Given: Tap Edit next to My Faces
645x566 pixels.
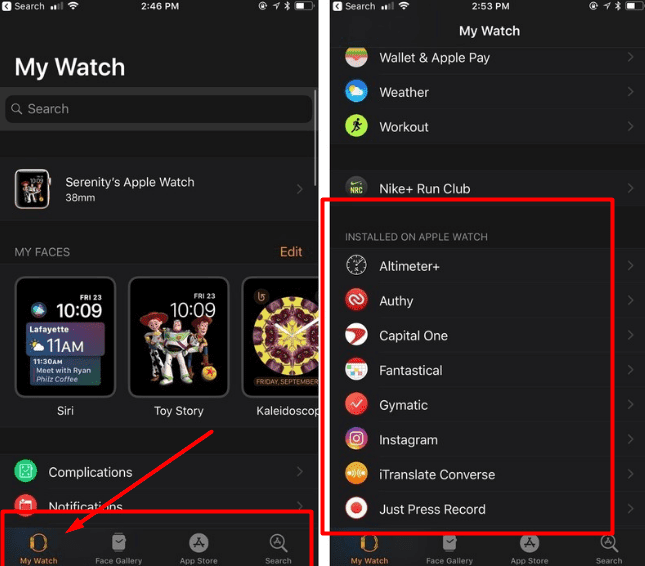Looking at the screenshot, I should (291, 252).
